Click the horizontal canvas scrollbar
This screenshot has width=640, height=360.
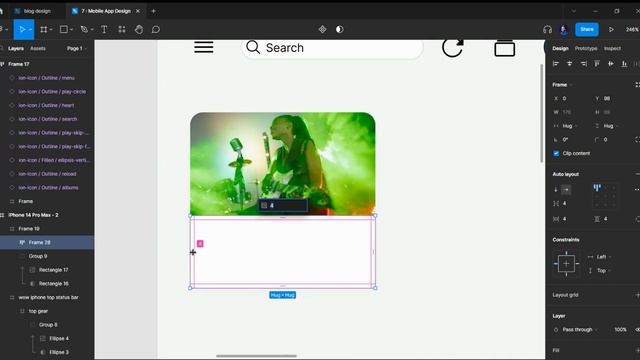(256, 356)
